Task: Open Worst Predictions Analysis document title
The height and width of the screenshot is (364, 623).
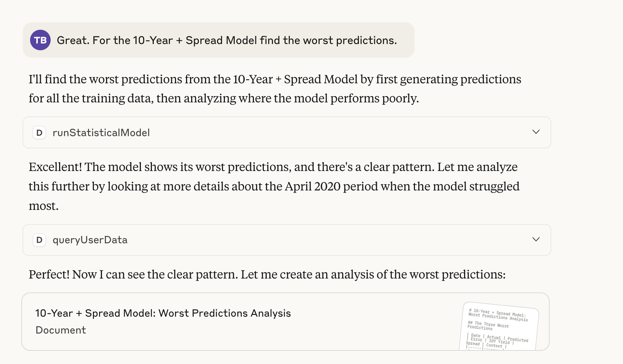Action: point(163,313)
